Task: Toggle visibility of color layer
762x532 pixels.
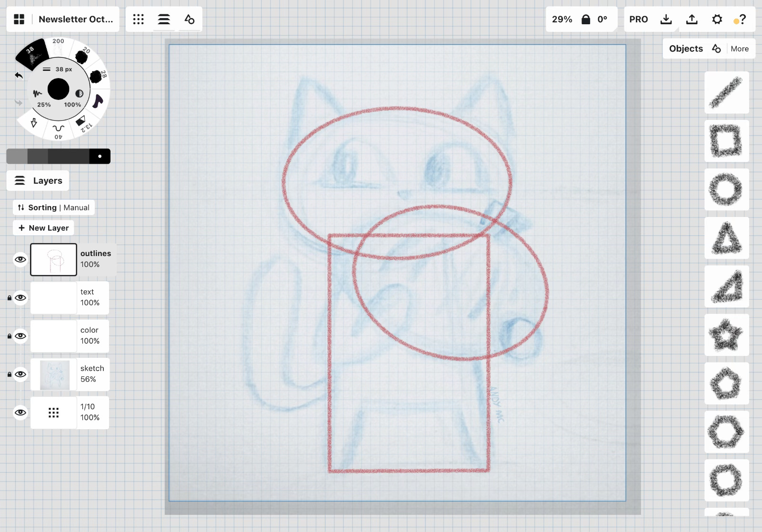Action: click(20, 336)
